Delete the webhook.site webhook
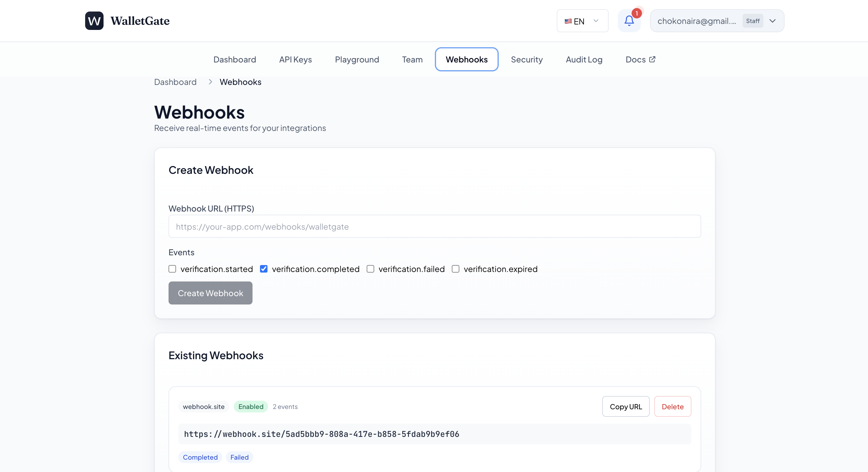This screenshot has height=472, width=868. (672, 407)
